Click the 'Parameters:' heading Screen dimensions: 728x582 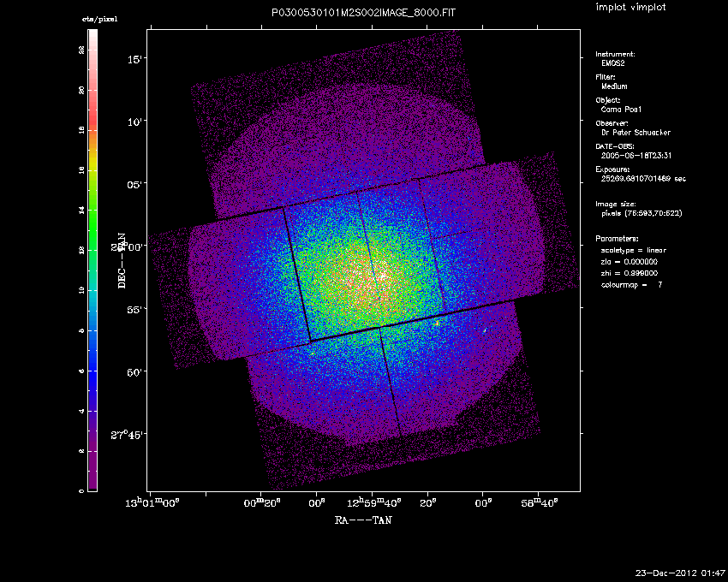coord(617,239)
